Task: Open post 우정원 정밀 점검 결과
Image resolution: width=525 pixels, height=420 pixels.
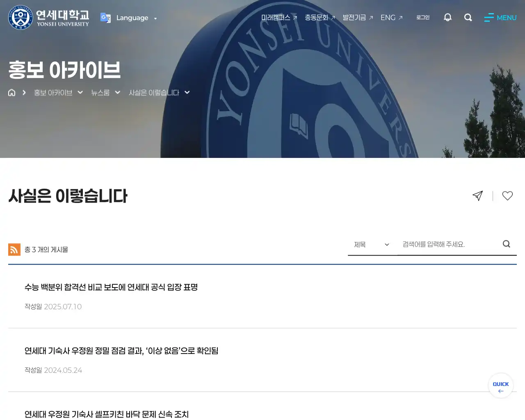Action: pyautogui.click(x=121, y=351)
